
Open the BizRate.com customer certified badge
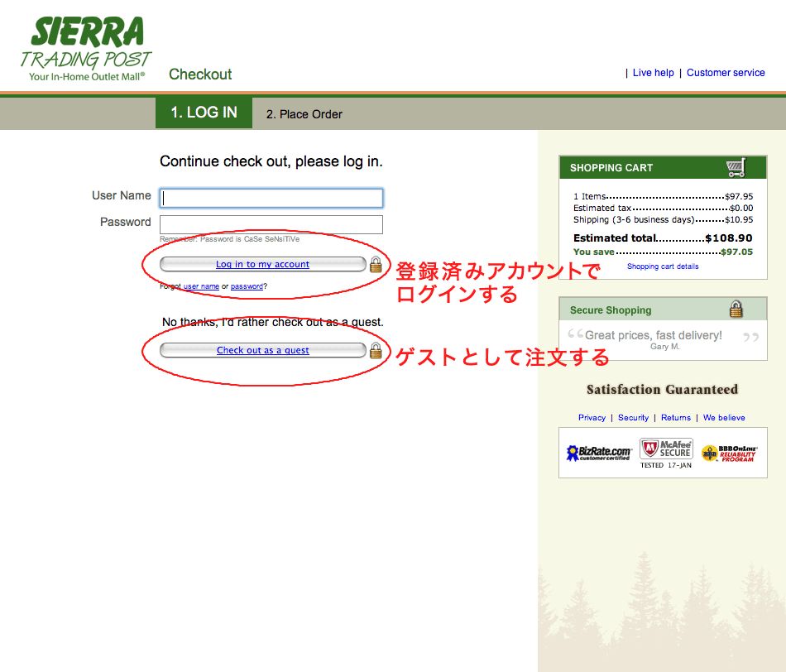(597, 453)
